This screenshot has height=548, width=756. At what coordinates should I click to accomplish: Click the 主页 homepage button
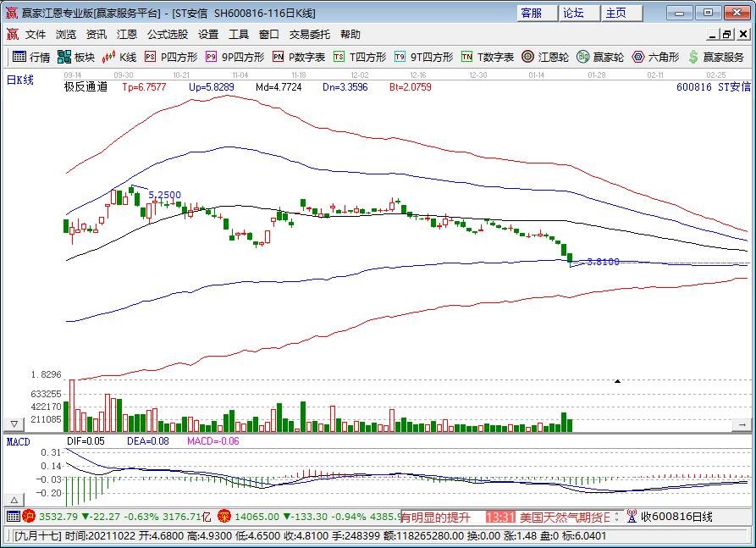[x=621, y=13]
